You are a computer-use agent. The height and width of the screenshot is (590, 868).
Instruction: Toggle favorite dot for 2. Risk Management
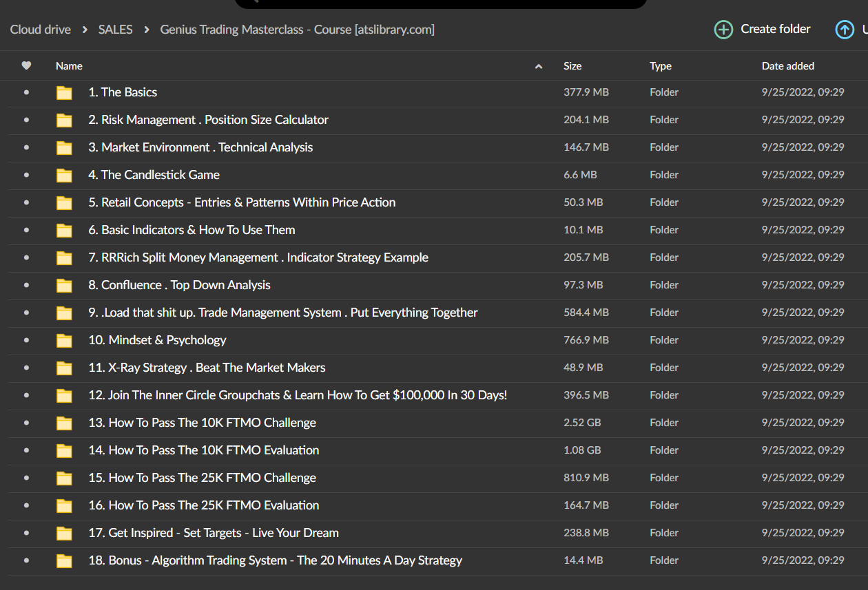click(26, 120)
